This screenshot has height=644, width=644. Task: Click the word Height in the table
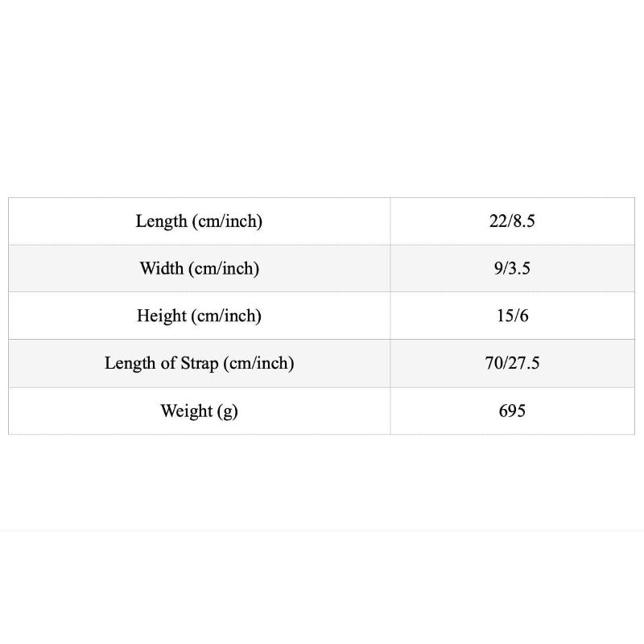pyautogui.click(x=162, y=316)
